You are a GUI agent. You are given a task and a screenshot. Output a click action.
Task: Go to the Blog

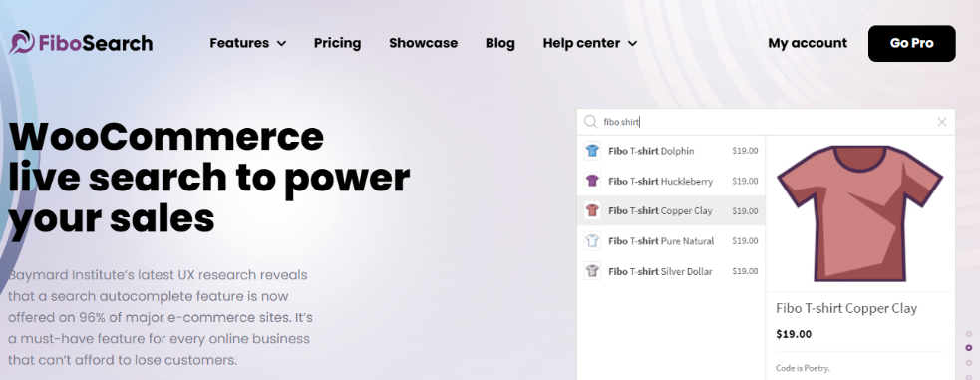pyautogui.click(x=500, y=43)
